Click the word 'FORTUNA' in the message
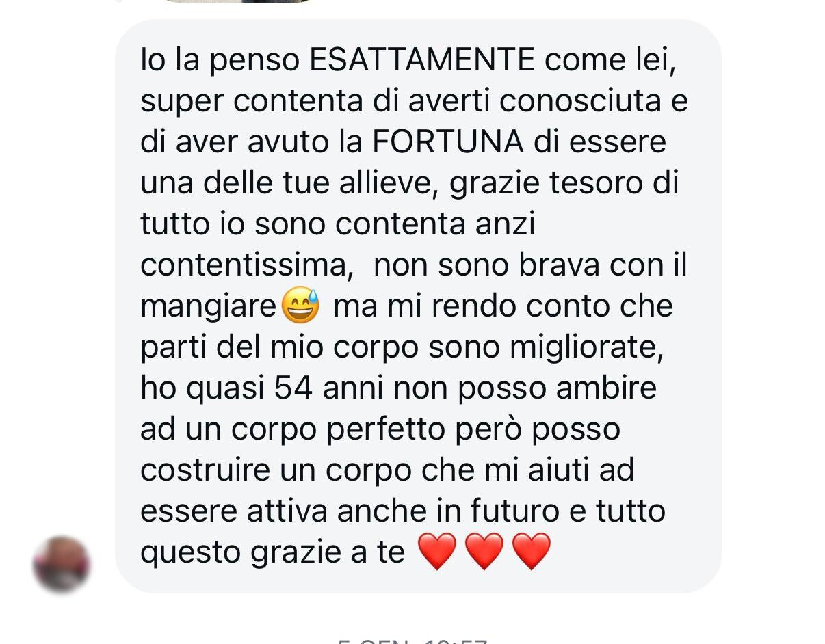Screen dimensions: 825x644 (x=448, y=142)
